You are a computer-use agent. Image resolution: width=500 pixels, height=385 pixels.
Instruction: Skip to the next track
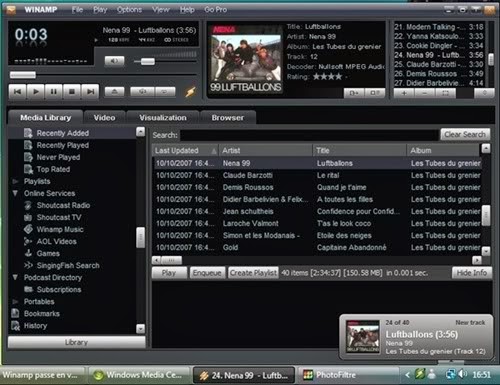(x=90, y=91)
